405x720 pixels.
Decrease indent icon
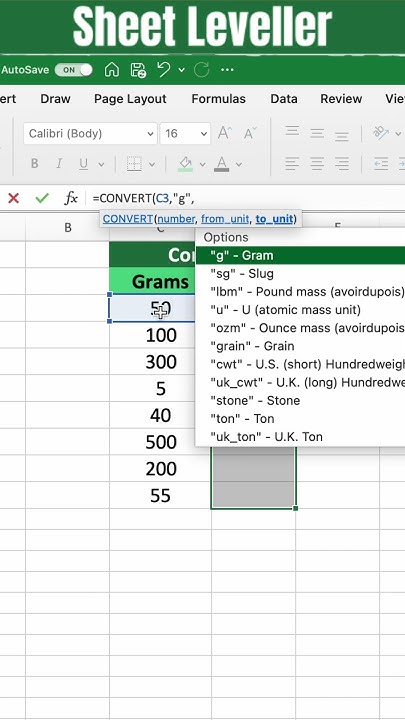pyautogui.click(x=381, y=163)
